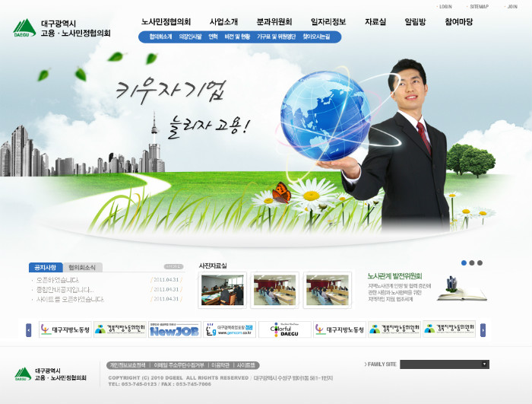Open the gemcom.co.kr banner
Screen dimensions: 532x404
(230, 330)
